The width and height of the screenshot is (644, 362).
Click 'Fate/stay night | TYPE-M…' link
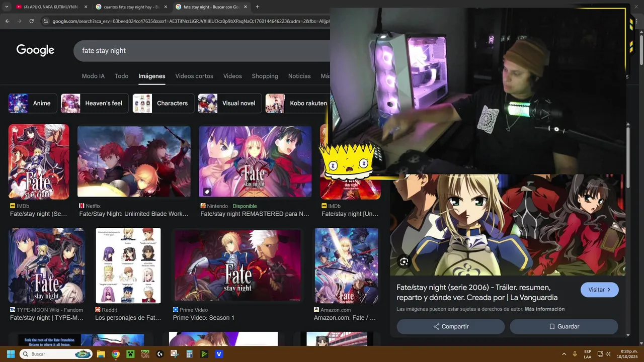coord(47,318)
